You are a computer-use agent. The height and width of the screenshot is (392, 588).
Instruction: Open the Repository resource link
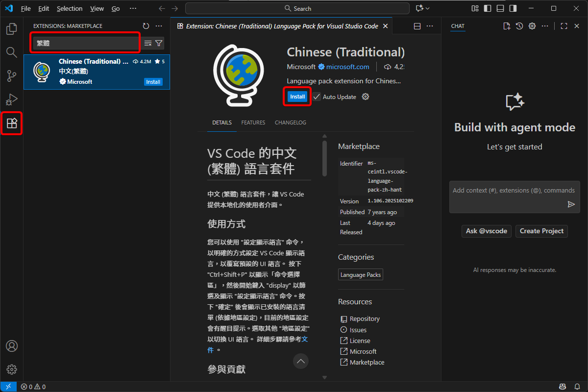[x=364, y=318]
